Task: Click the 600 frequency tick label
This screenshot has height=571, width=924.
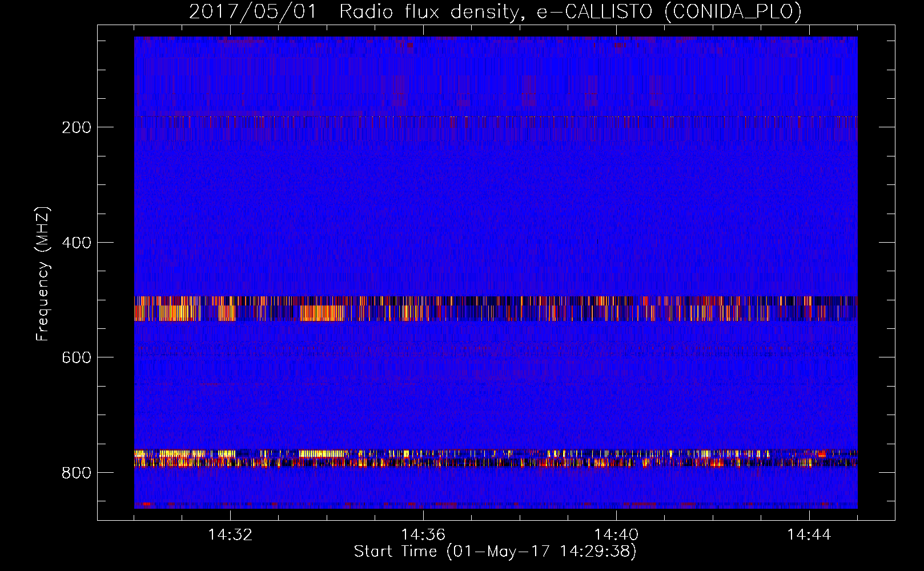Action: tap(77, 357)
